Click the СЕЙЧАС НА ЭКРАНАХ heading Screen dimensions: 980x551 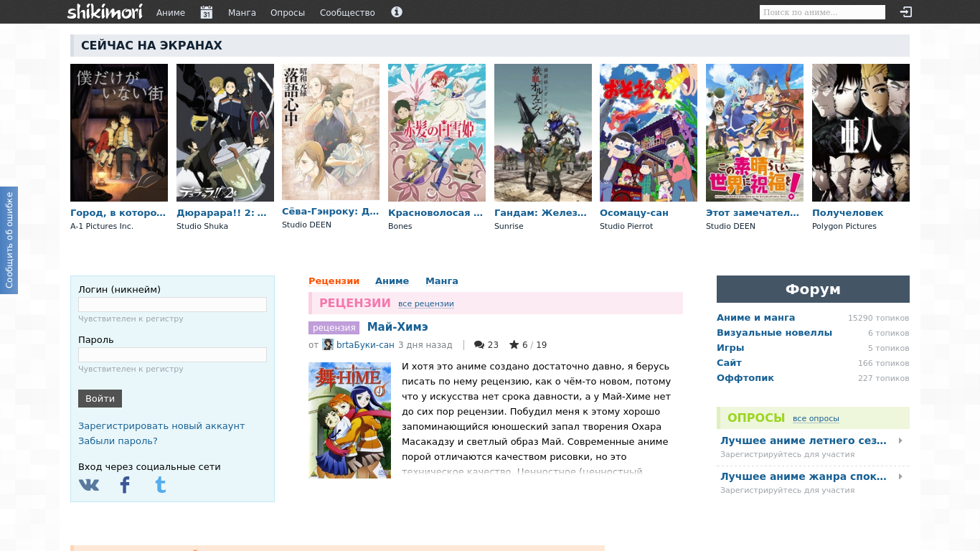point(151,45)
